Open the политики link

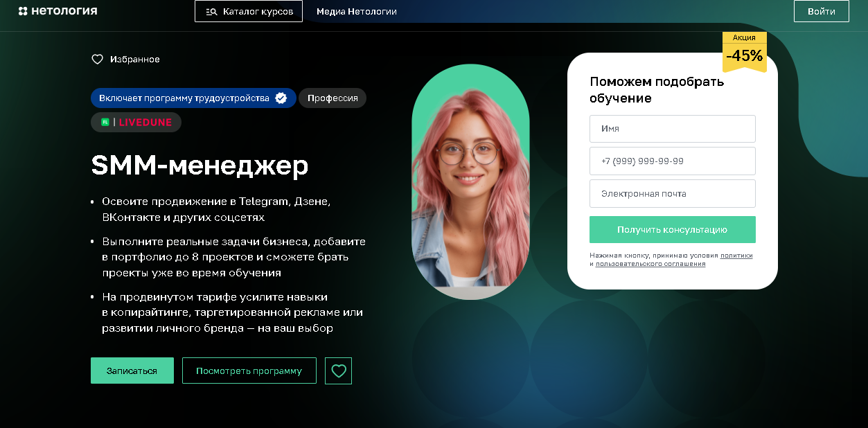click(736, 256)
